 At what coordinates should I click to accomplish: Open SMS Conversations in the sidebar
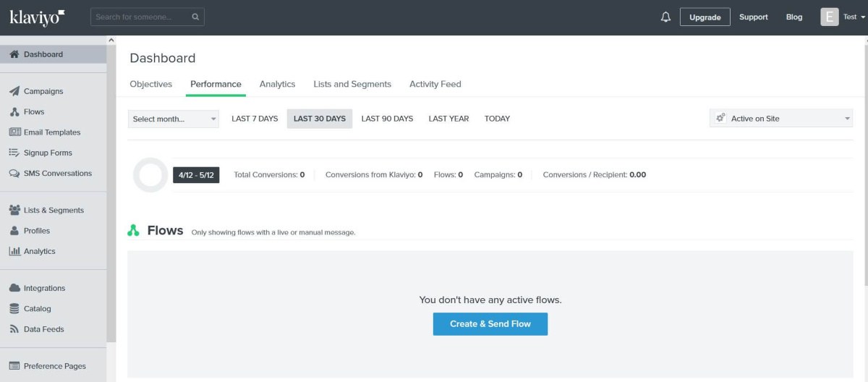(x=58, y=174)
